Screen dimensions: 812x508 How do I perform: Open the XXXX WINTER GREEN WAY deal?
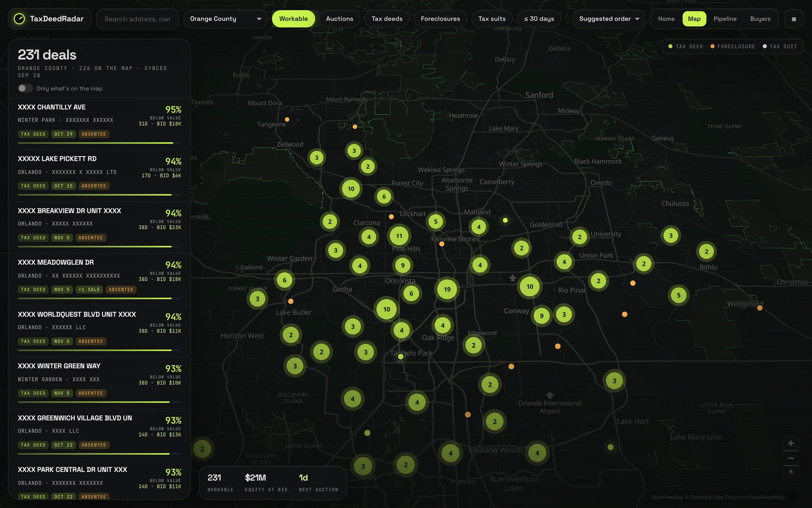[x=99, y=383]
